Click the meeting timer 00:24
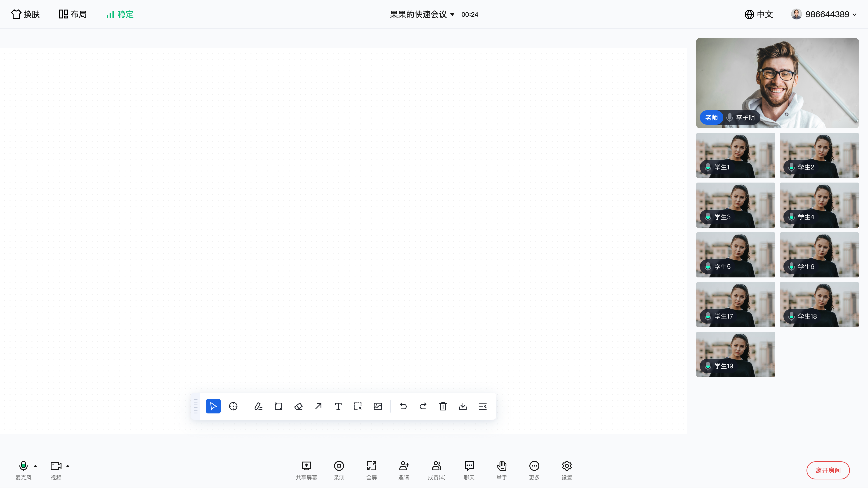 [x=470, y=14]
